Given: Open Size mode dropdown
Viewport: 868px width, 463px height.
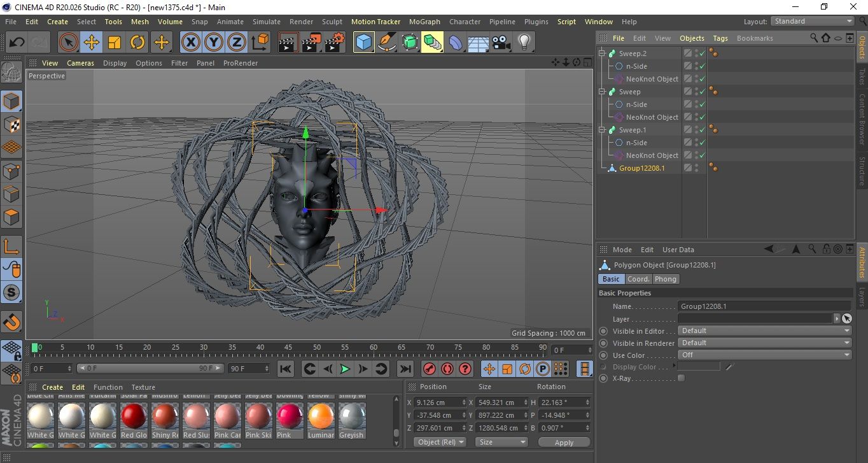Looking at the screenshot, I should (x=502, y=442).
